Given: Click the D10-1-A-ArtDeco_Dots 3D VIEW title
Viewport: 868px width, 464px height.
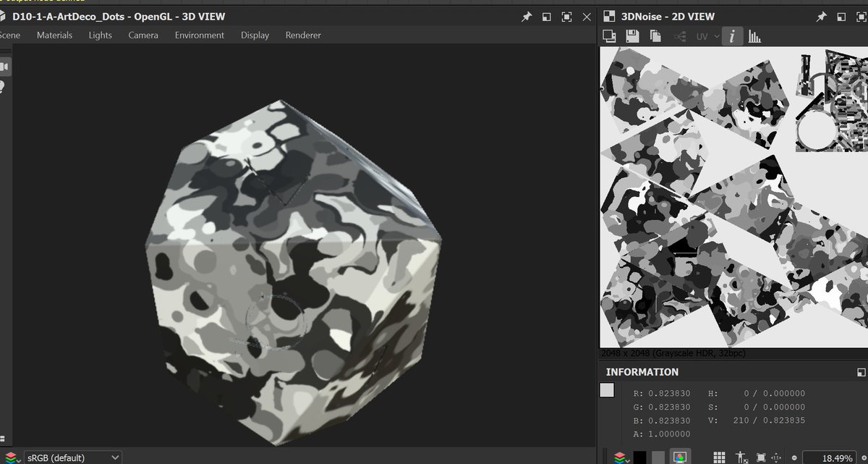Looking at the screenshot, I should point(119,17).
